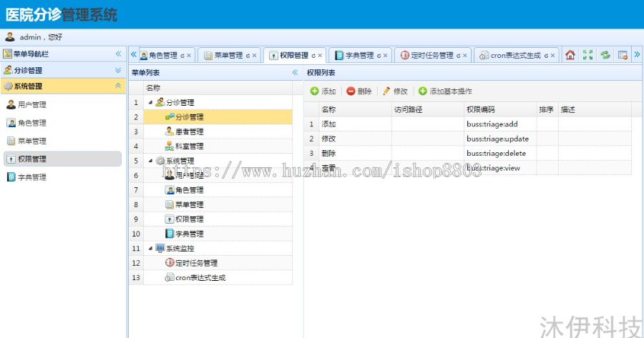Close the 字典管理 tab

pyautogui.click(x=385, y=56)
